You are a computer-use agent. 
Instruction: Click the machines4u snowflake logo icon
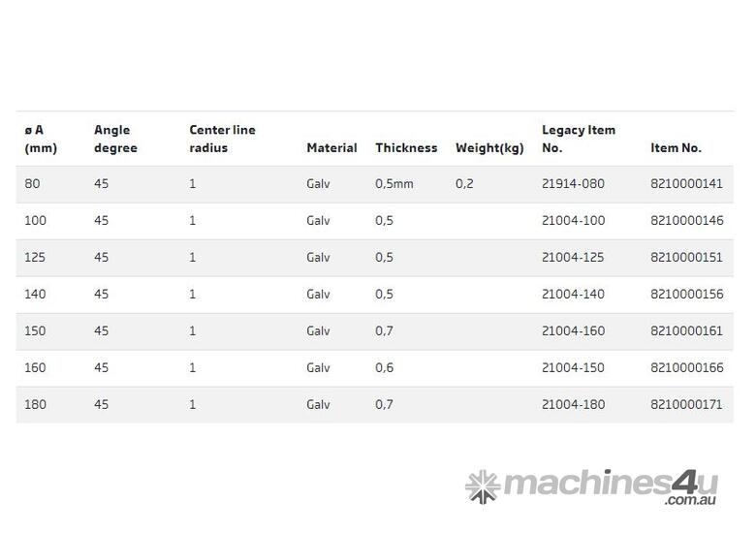483,486
